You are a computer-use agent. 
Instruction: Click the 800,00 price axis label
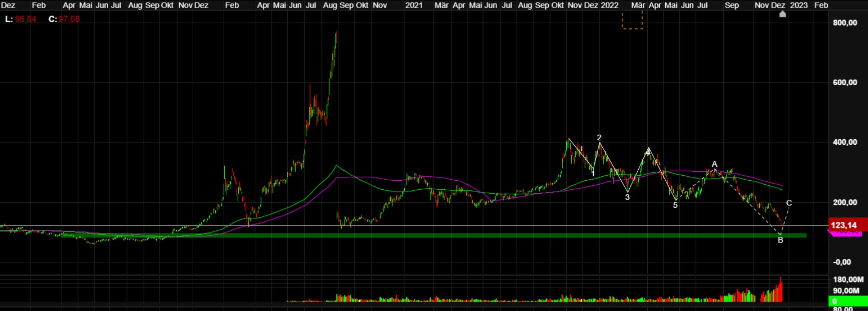845,23
